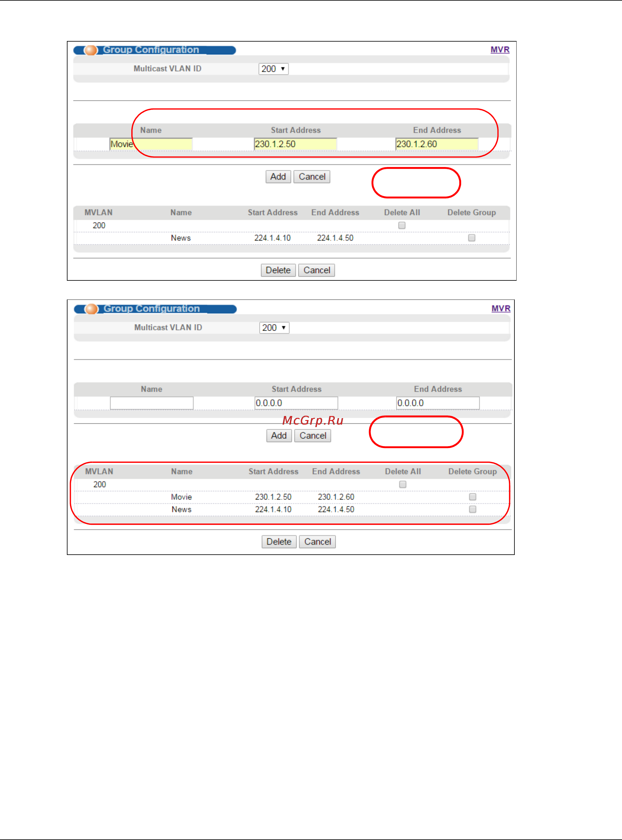Click the 0.0.0.0 Start Address field

[x=296, y=403]
